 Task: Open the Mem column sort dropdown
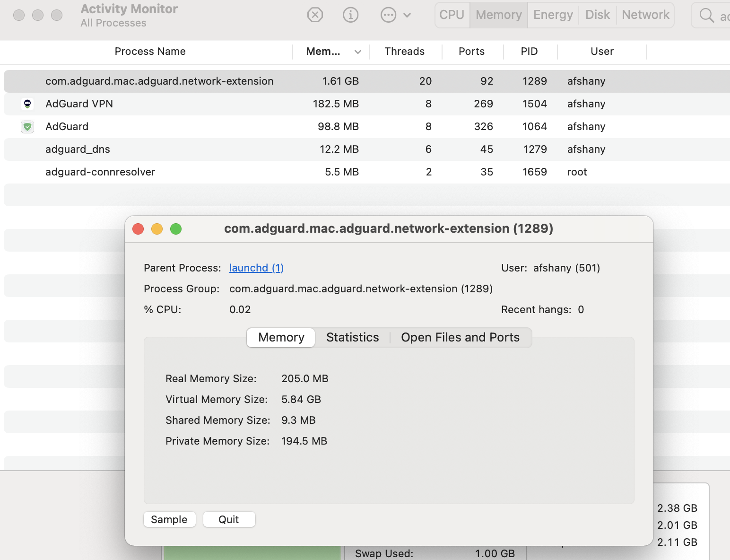click(x=358, y=52)
